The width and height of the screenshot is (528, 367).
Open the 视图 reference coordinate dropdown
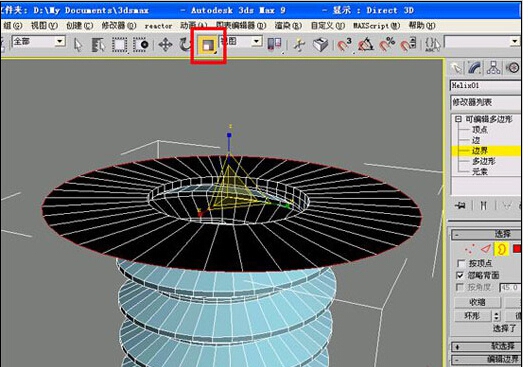click(x=257, y=42)
